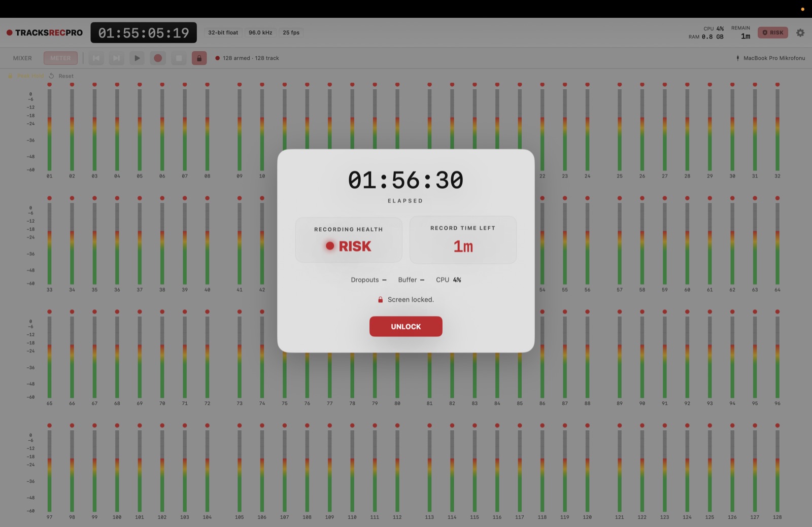Reset the meter peaks
Image resolution: width=812 pixels, height=527 pixels.
[x=61, y=76]
